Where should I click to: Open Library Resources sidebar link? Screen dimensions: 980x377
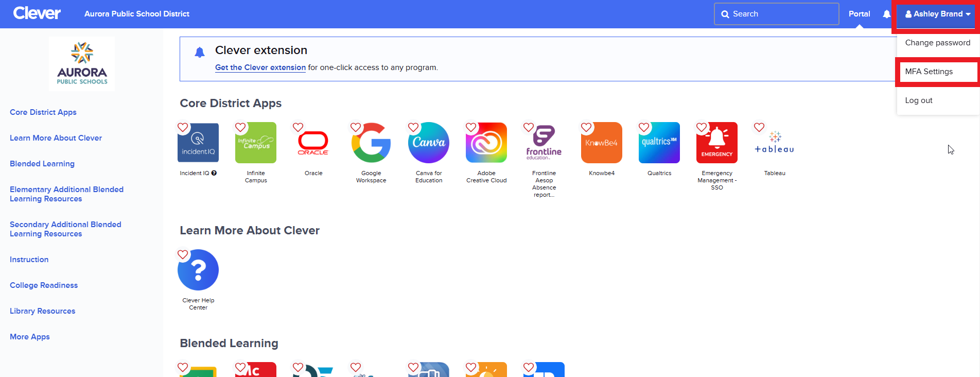pyautogui.click(x=43, y=311)
